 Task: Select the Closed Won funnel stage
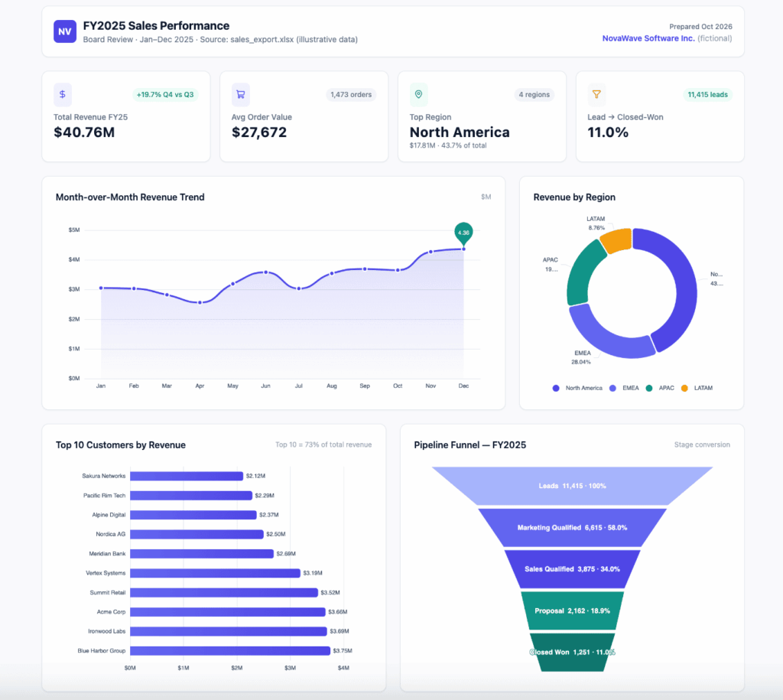[572, 653]
